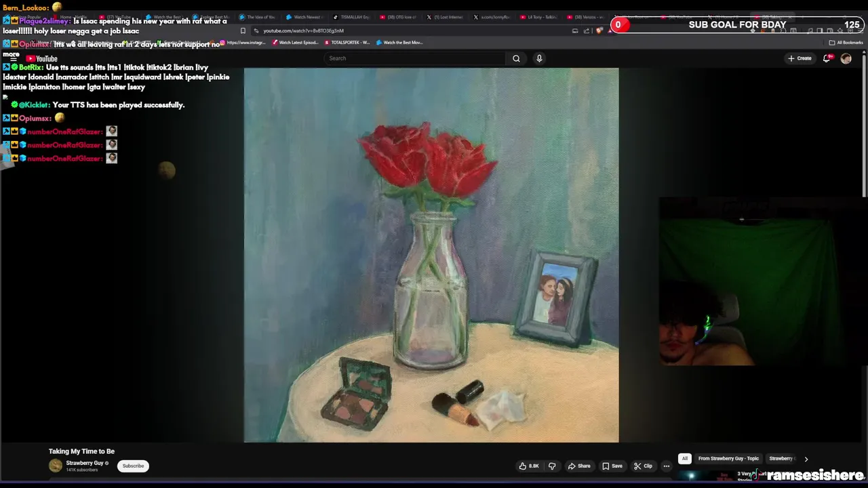
Task: Switch to the TISMALLAH TikTok tab
Action: tap(351, 17)
